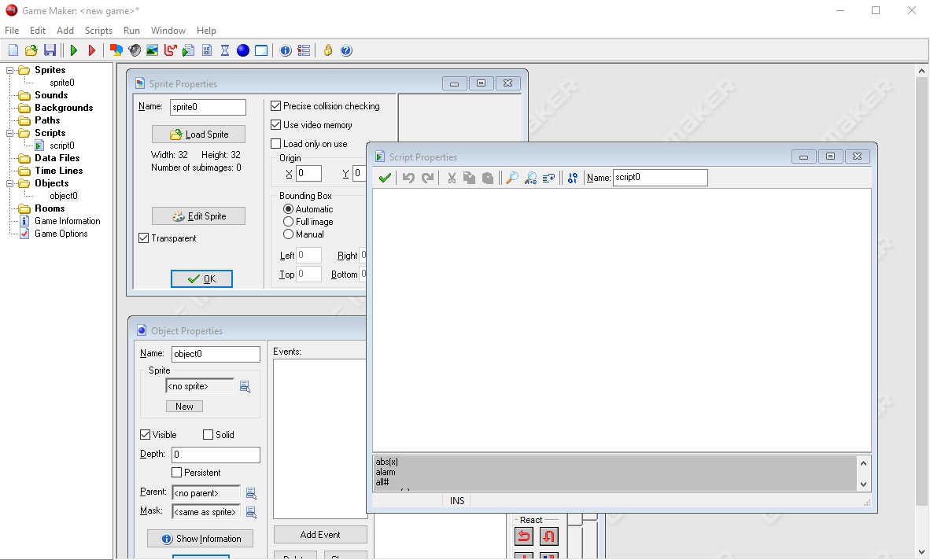Add a new object with blue ball icon
The image size is (930, 560).
243,50
